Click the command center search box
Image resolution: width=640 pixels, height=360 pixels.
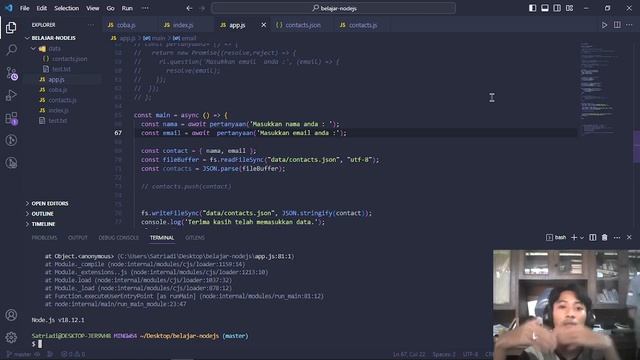pyautogui.click(x=333, y=8)
